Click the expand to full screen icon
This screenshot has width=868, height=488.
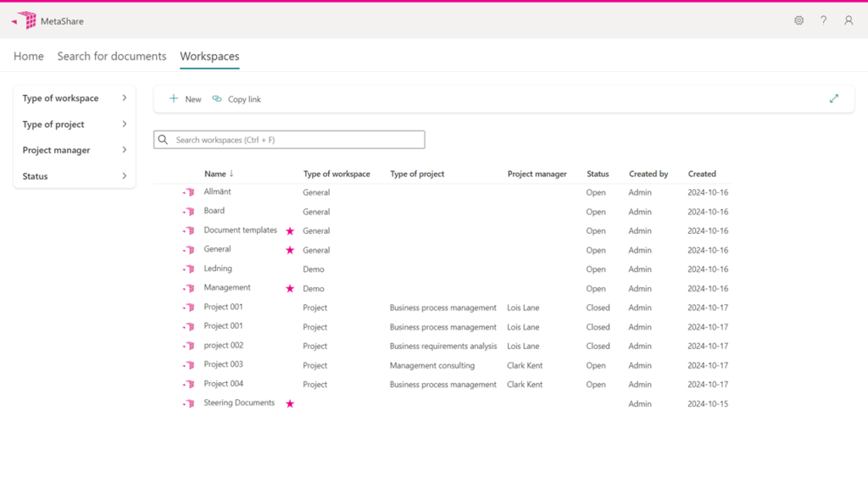point(834,99)
